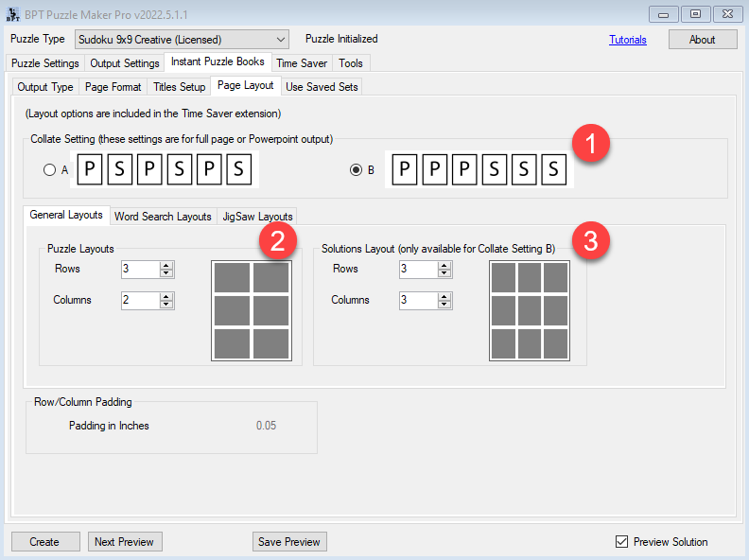Click the Puzzle Layouts grid preview thumbnail

tap(251, 310)
